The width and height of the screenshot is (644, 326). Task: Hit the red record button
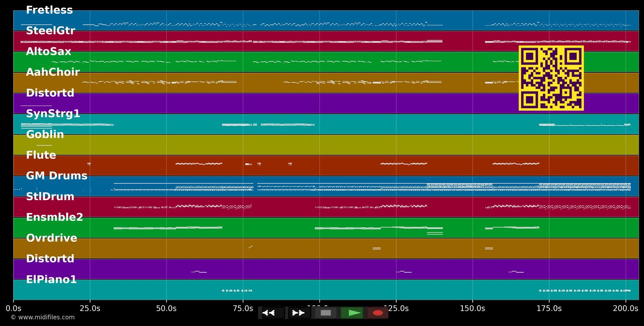coord(377,313)
